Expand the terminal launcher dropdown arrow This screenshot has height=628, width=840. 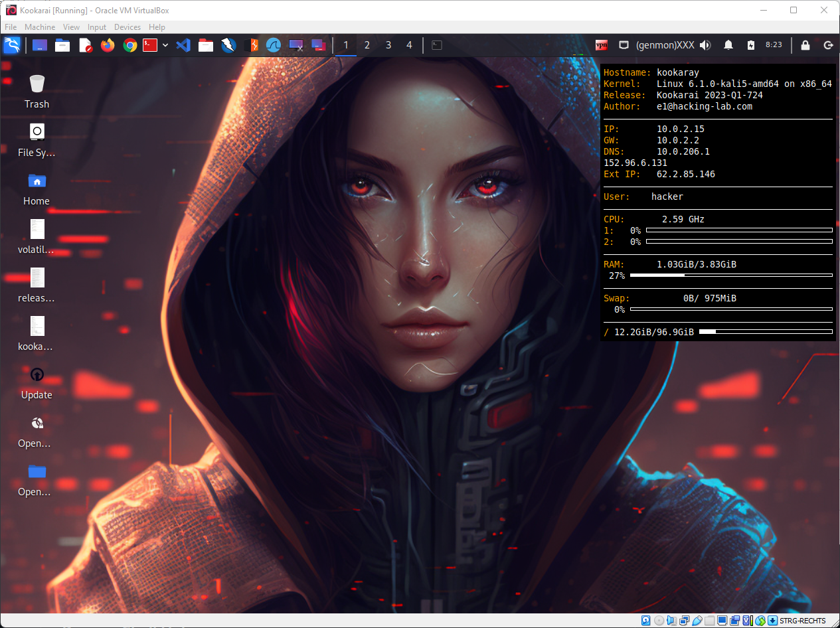[165, 45]
